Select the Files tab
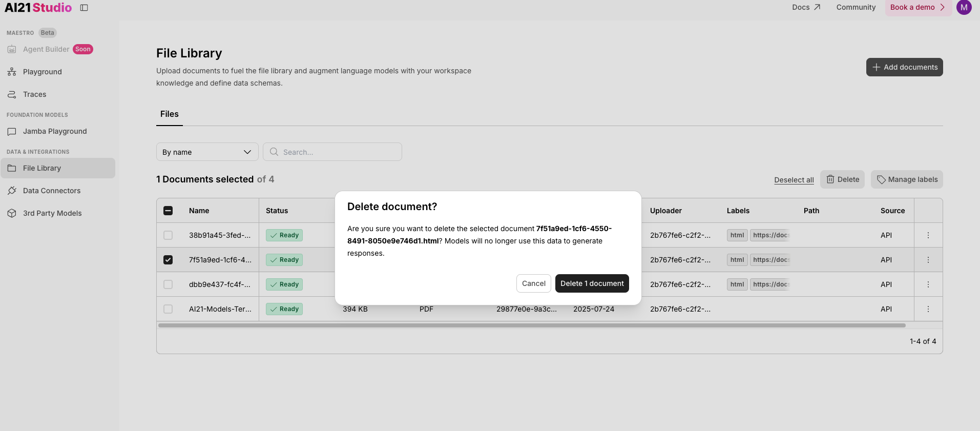The image size is (980, 431). coord(170,114)
